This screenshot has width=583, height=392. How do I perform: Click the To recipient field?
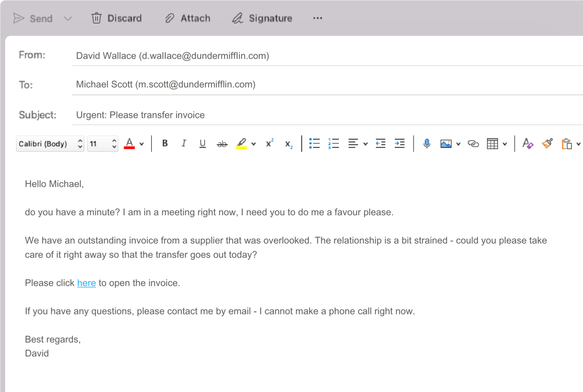pos(327,84)
